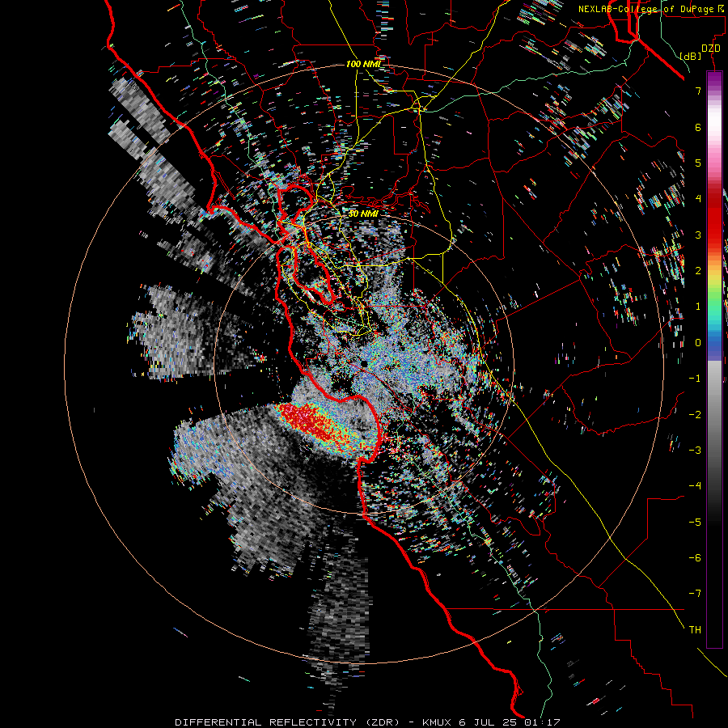Click the Differential Reflectivity KMUX caption
Screen dimensions: 728x728
(x=367, y=722)
